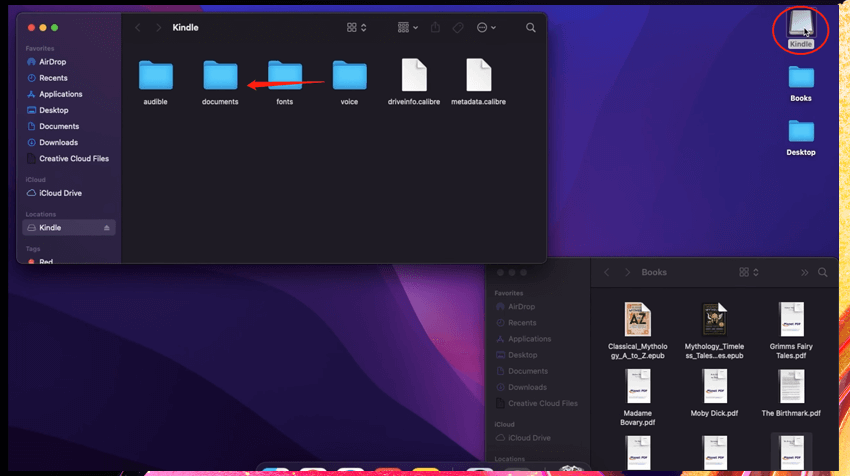The image size is (850, 476).
Task: Eject Kindle using the sidebar eject icon
Action: 107,228
